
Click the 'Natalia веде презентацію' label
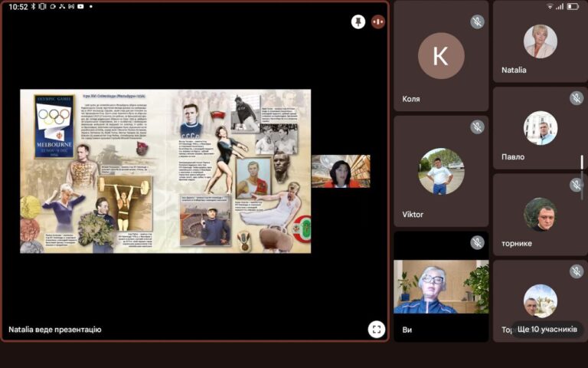pos(55,330)
